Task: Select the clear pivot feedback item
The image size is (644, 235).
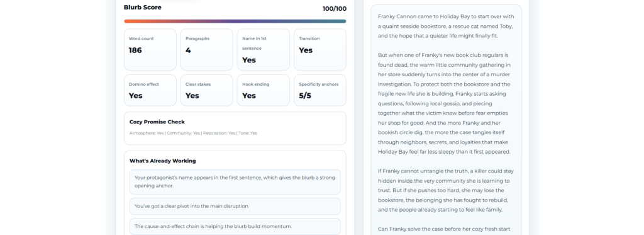Action: [235, 206]
